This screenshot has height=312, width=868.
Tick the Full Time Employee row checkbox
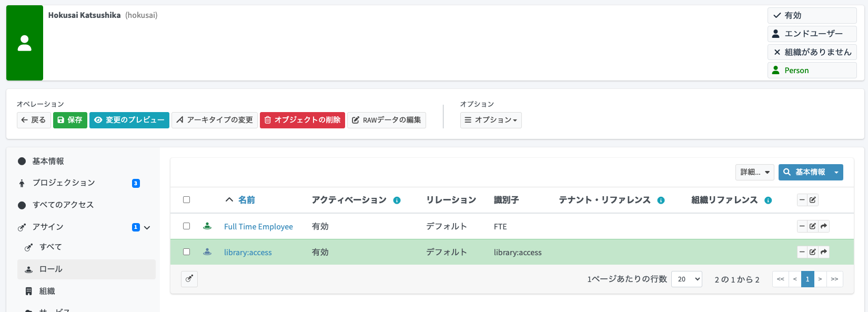[186, 226]
